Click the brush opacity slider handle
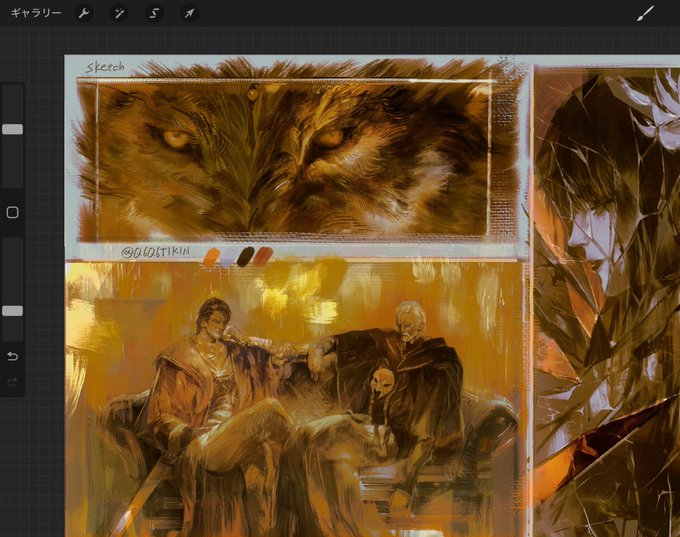 [x=13, y=311]
